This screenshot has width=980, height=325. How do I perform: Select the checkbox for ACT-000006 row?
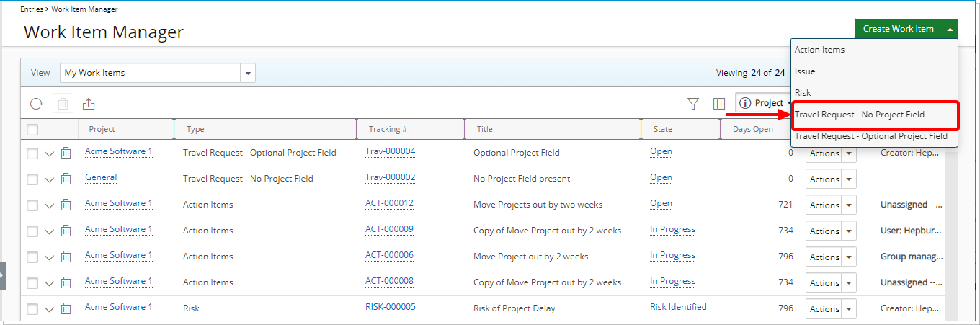tap(32, 257)
